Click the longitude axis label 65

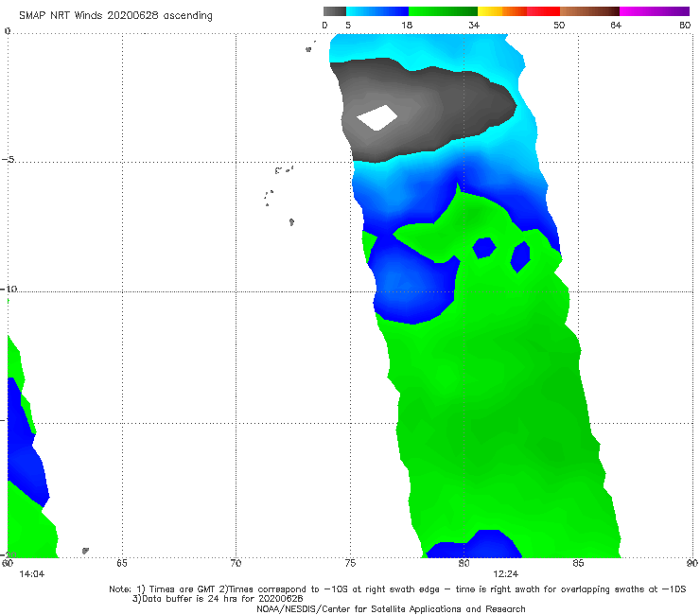click(122, 563)
